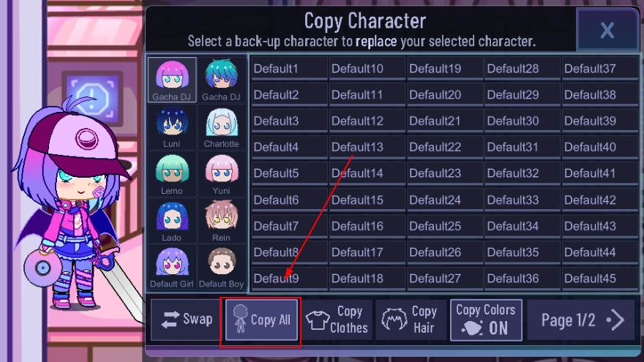The height and width of the screenshot is (362, 644).
Task: Select the Default Boy character icon
Action: [x=221, y=267]
